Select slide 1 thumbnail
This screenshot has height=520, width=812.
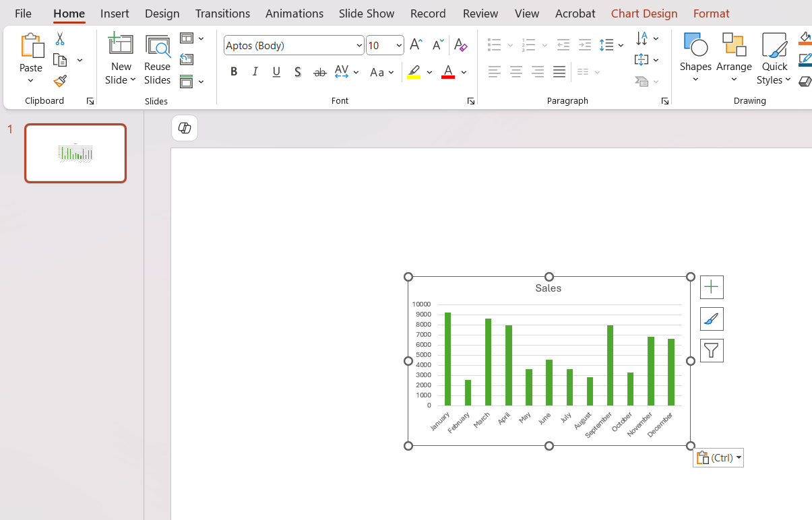(75, 153)
